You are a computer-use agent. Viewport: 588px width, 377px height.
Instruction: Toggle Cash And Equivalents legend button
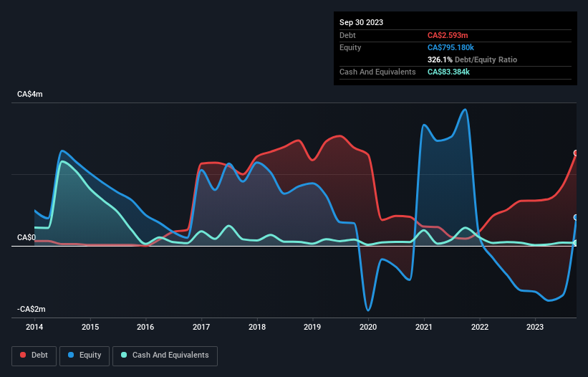[x=165, y=355]
